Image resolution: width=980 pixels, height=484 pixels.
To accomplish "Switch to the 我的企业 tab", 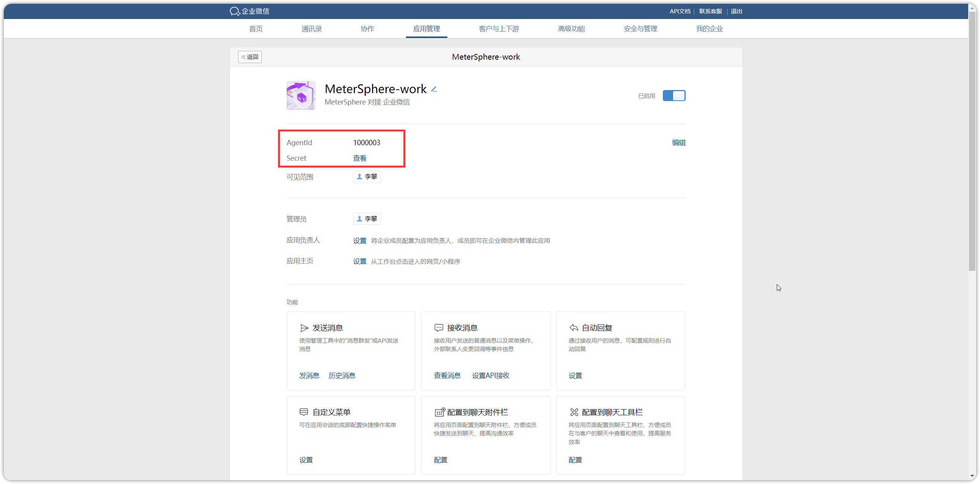I will (710, 28).
